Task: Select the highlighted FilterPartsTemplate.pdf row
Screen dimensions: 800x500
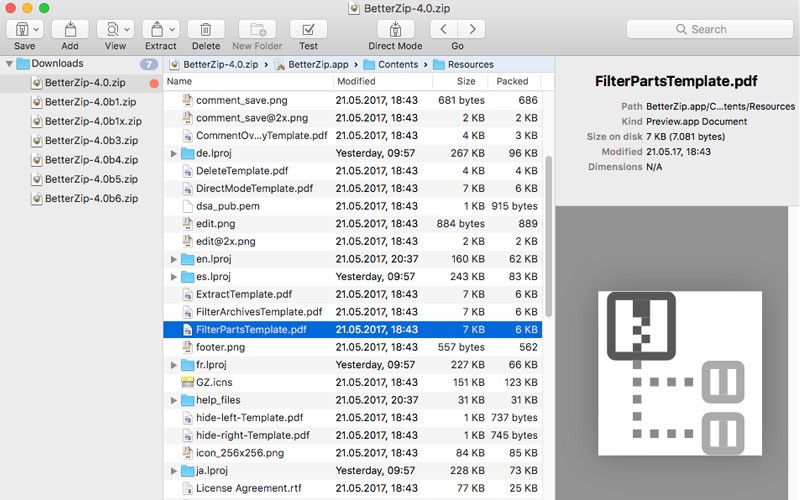Action: tap(353, 330)
